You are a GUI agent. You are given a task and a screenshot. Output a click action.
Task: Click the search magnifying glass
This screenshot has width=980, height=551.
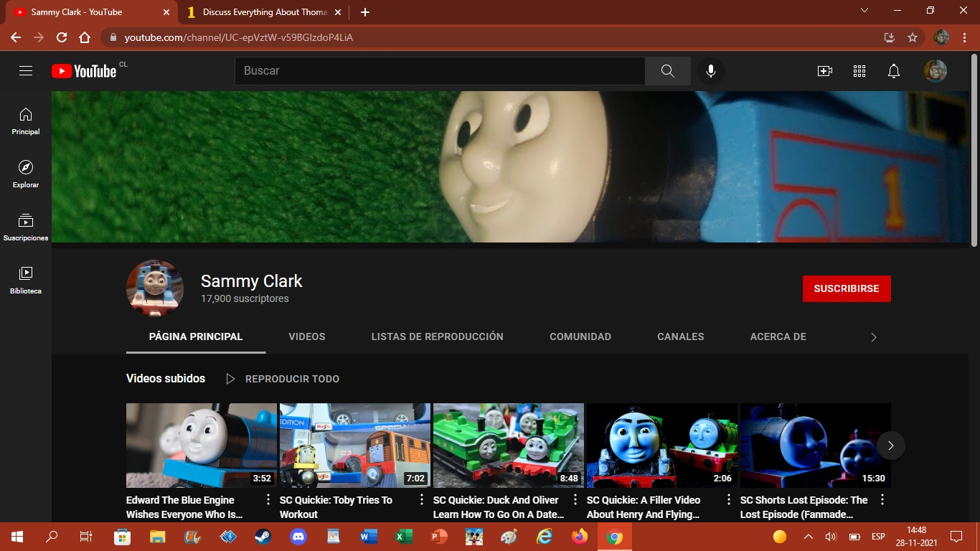click(667, 70)
